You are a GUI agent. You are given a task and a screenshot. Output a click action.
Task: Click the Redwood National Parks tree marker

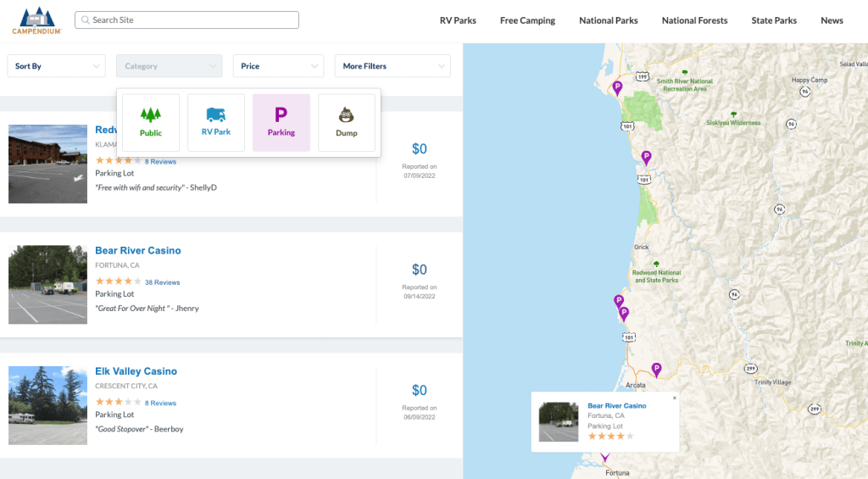(655, 264)
